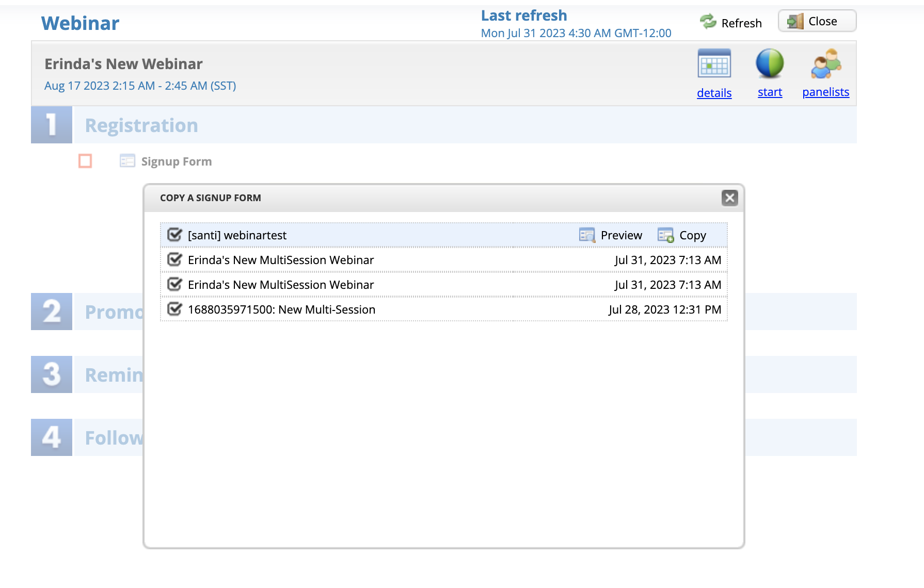This screenshot has width=924, height=588.
Task: Click the number 4 step badge
Action: (52, 437)
